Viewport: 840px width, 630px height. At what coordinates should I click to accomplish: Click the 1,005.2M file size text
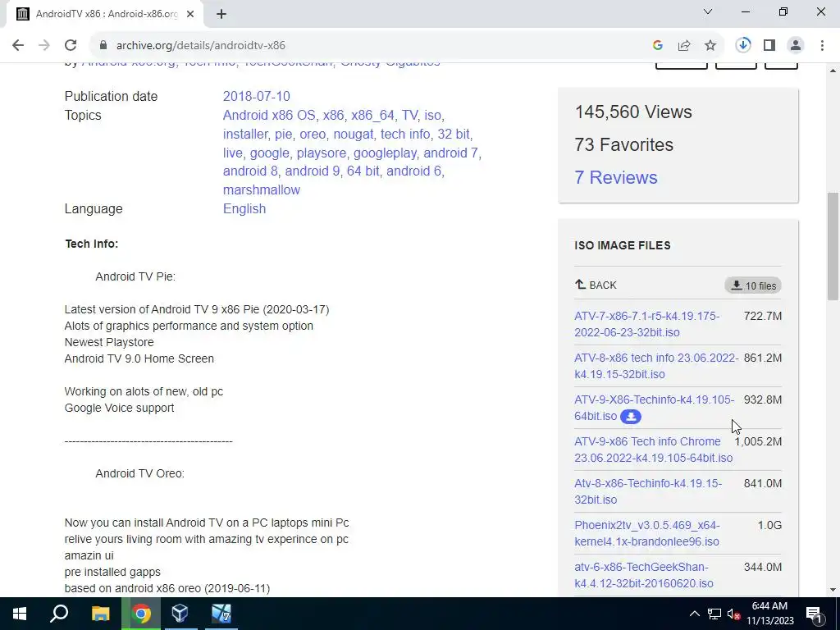click(x=758, y=441)
